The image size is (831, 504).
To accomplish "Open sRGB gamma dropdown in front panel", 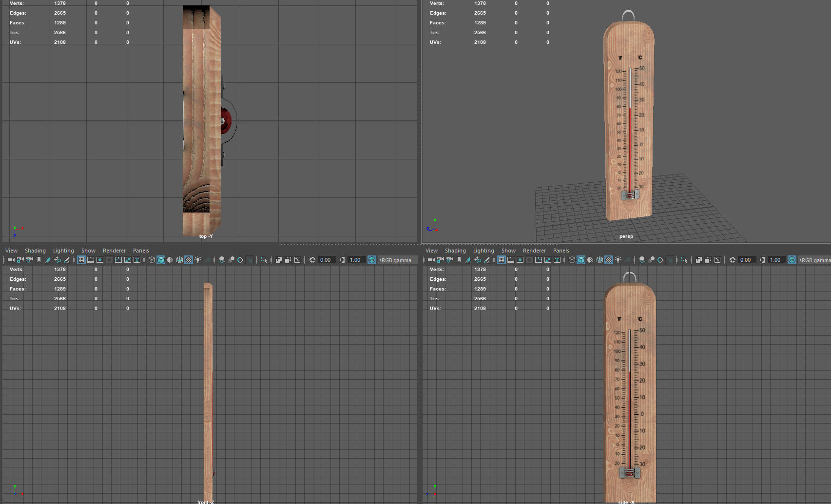I will (397, 260).
